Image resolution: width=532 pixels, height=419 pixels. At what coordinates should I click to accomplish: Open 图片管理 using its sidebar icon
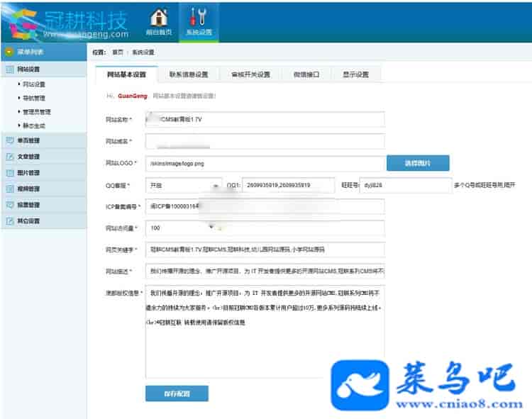[9, 173]
